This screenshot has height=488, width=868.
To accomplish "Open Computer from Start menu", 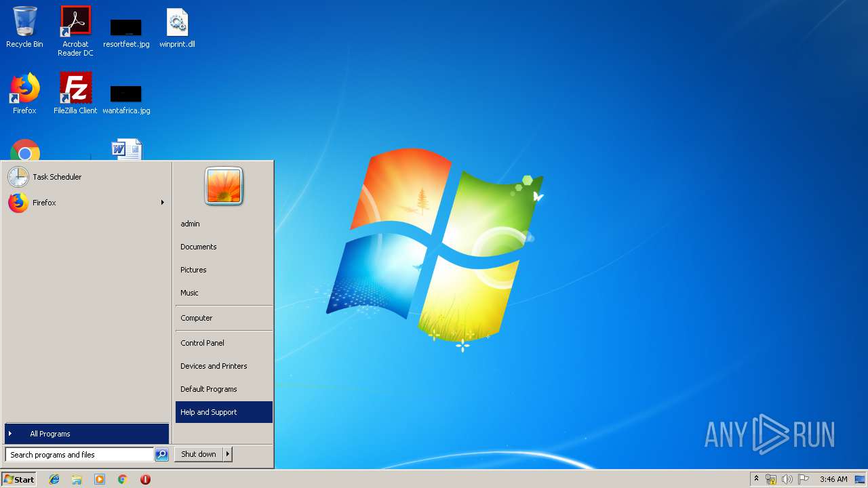I will coord(224,318).
